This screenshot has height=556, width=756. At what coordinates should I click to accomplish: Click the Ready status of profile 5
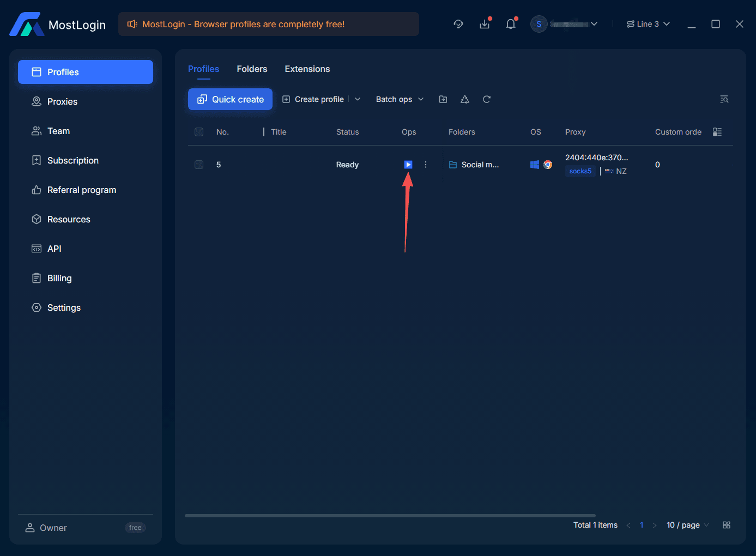347,165
